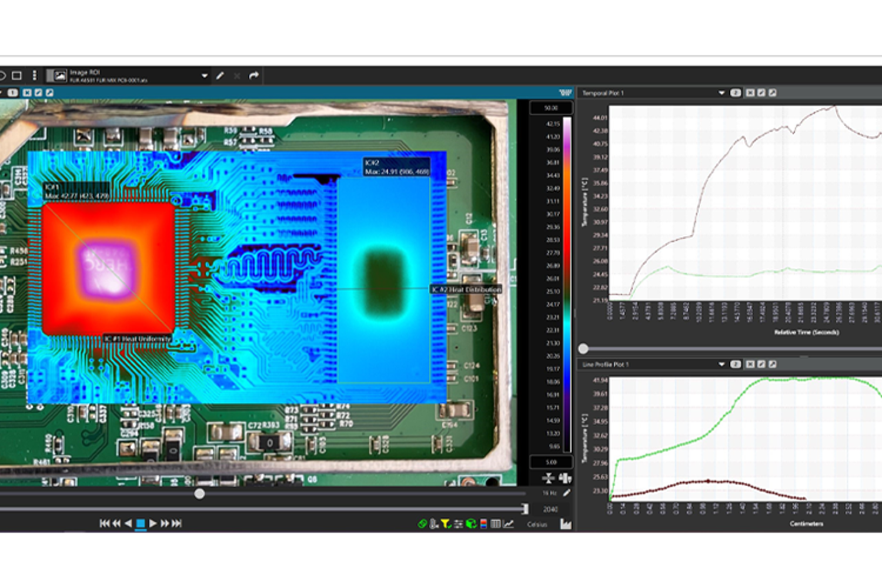The image size is (882, 588).
Task: Click the pencil edit icon beside Image ROI
Action: [x=220, y=75]
